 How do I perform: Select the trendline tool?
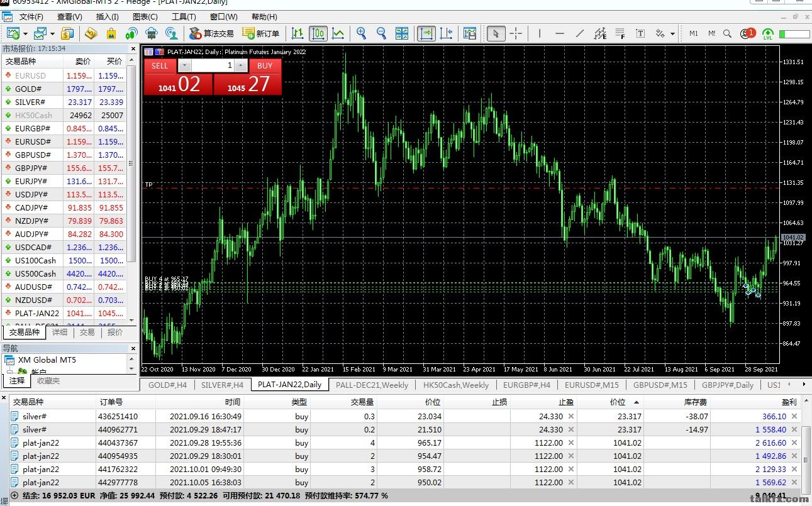(x=580, y=33)
